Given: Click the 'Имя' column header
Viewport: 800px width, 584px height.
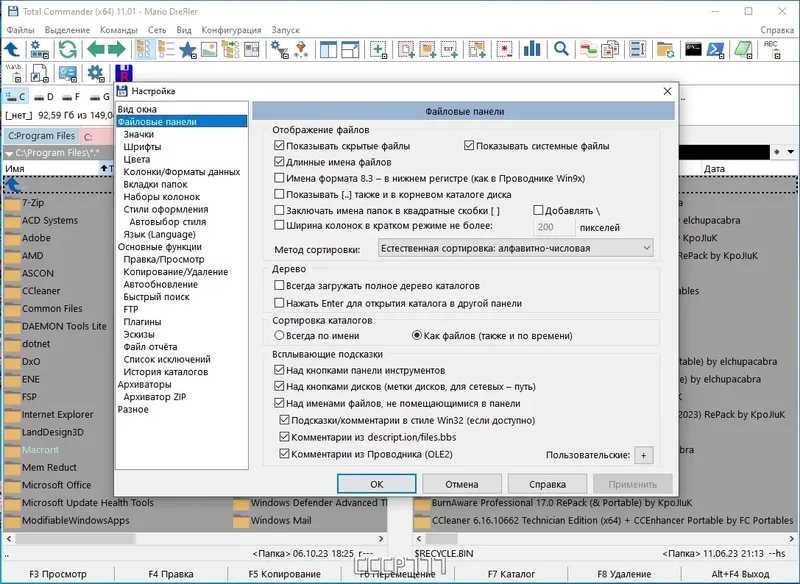Looking at the screenshot, I should click(x=51, y=168).
